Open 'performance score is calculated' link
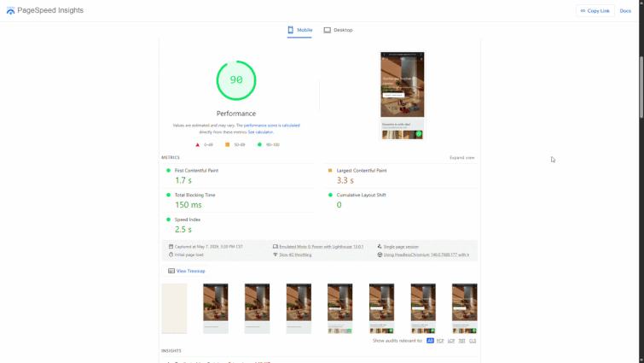644x363 pixels. [x=272, y=126]
